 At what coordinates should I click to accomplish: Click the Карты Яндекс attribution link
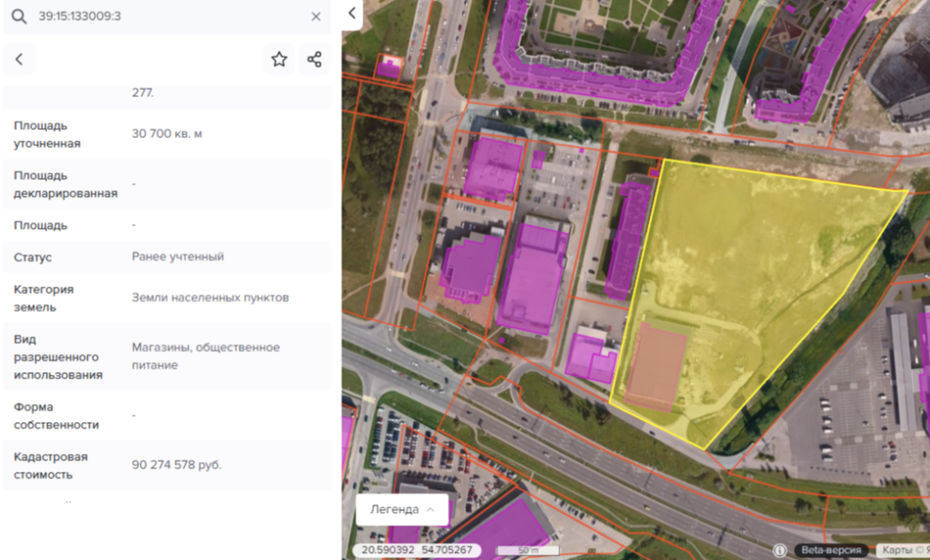[903, 550]
